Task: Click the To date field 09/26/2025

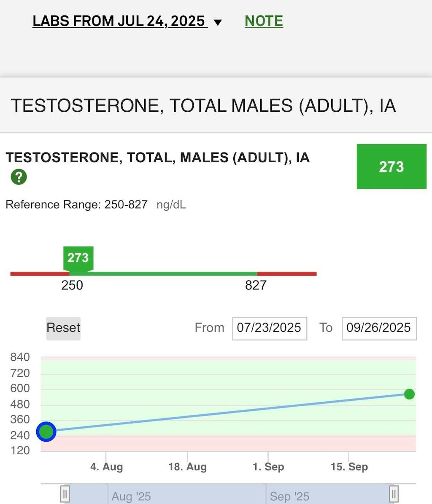Action: click(x=378, y=328)
